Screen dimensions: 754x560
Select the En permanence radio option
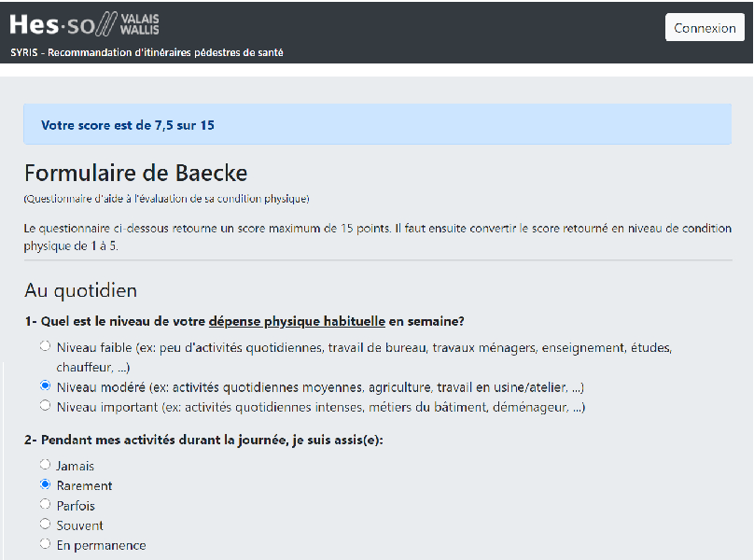coord(45,543)
